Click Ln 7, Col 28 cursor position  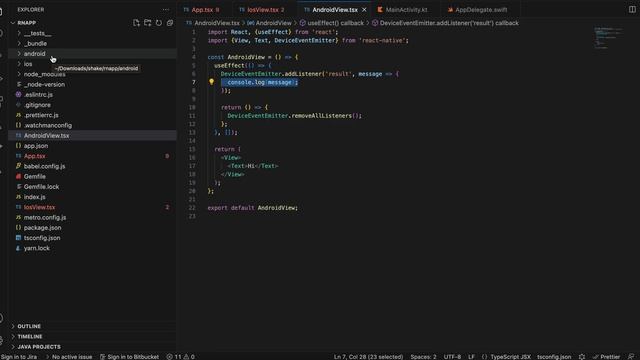coord(368,357)
